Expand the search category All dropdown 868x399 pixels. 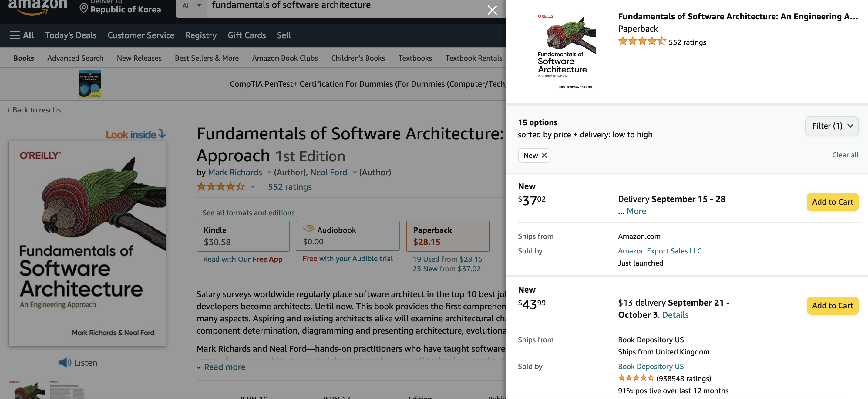(x=191, y=6)
